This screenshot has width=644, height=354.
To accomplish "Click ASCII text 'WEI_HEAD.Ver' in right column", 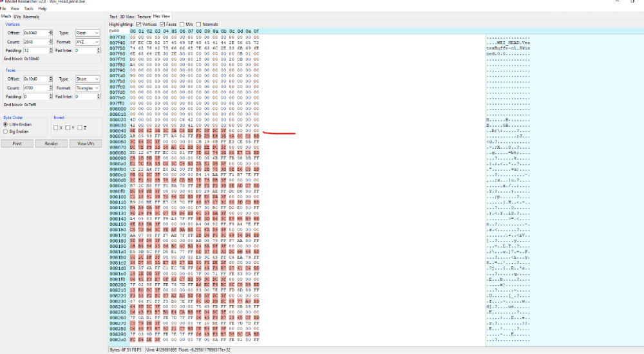I will click(x=513, y=42).
